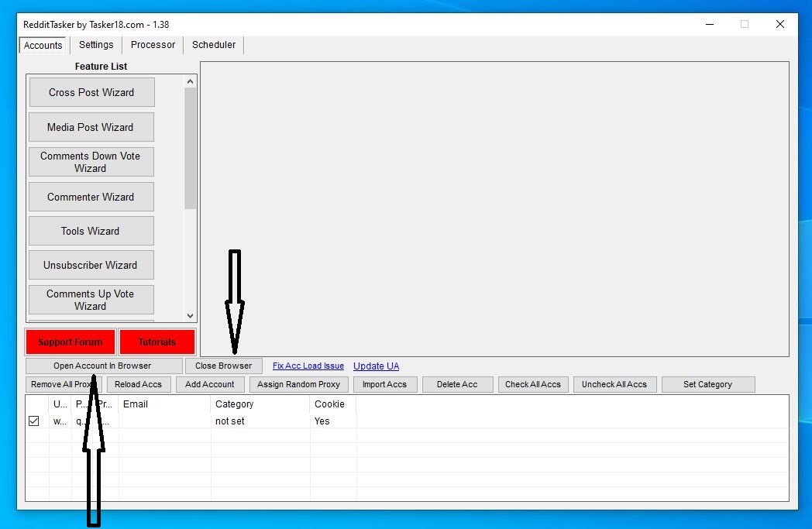Switch to the Accounts tab
The width and height of the screenshot is (812, 529).
click(43, 45)
